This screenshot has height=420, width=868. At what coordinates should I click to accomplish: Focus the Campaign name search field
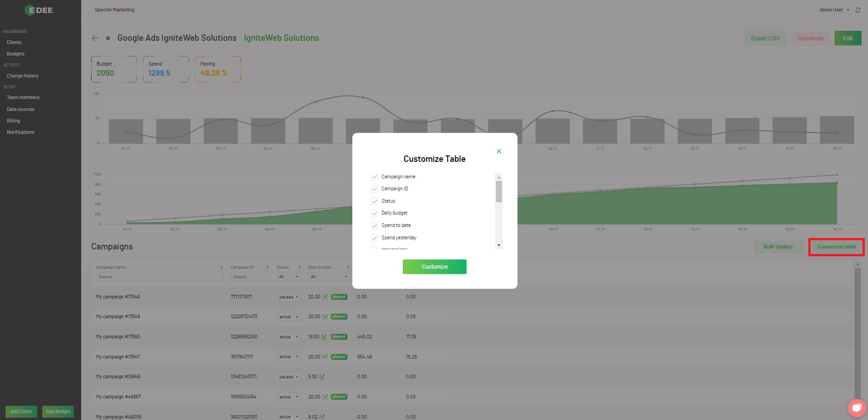[160, 277]
